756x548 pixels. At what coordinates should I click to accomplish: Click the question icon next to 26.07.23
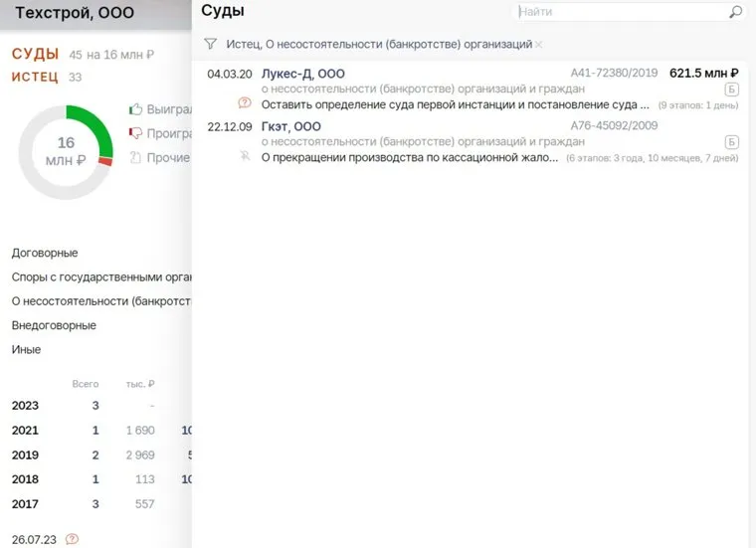72,539
